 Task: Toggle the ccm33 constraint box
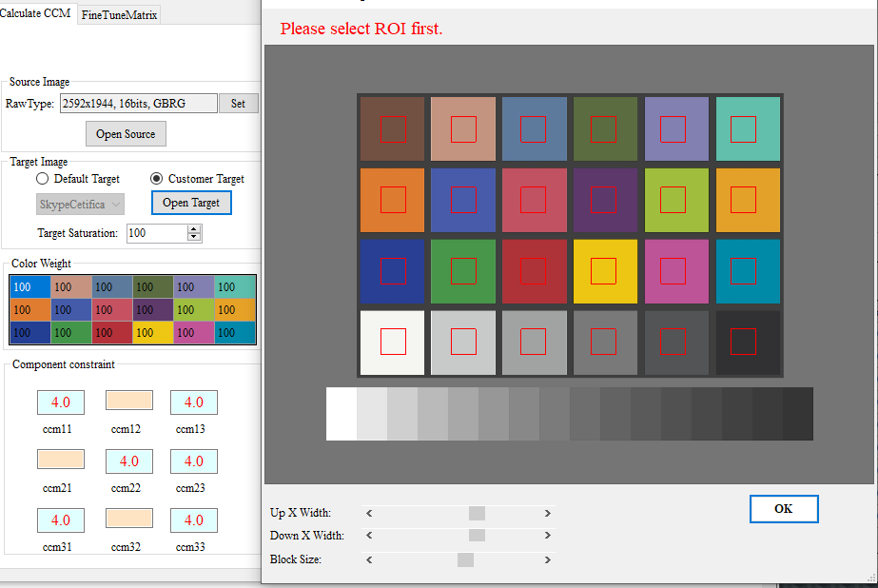[194, 520]
